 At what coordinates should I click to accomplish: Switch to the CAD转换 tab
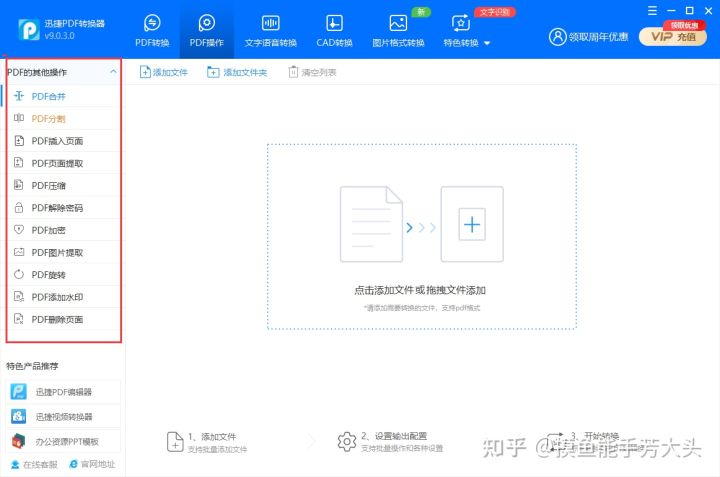[334, 31]
